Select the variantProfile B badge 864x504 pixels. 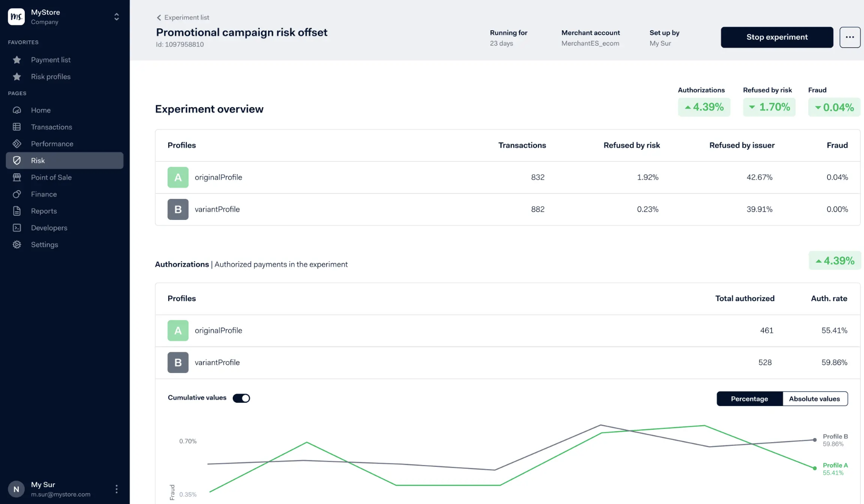[178, 209]
